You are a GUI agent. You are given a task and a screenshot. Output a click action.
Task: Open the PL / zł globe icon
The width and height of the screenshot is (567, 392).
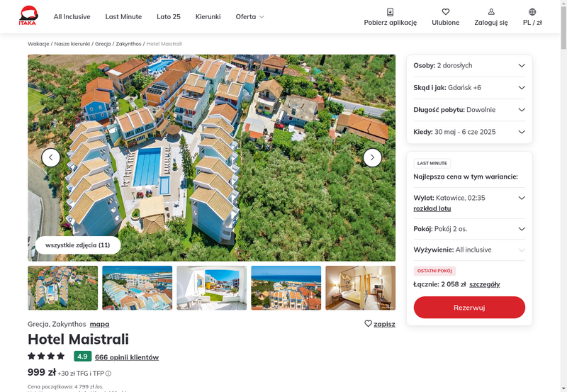tap(532, 12)
